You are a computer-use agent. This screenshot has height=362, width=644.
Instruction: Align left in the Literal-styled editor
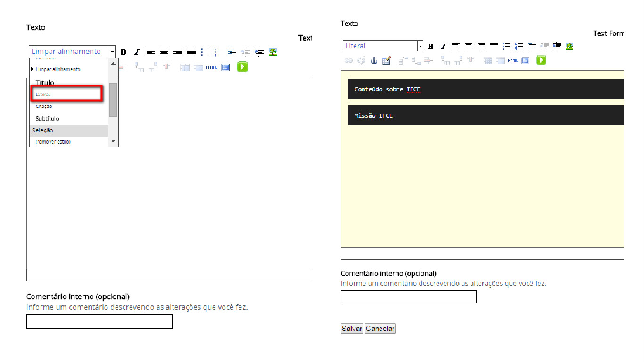[x=456, y=46]
